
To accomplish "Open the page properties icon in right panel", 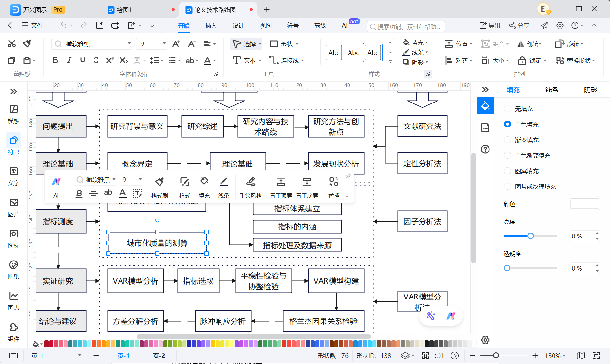I will (485, 127).
